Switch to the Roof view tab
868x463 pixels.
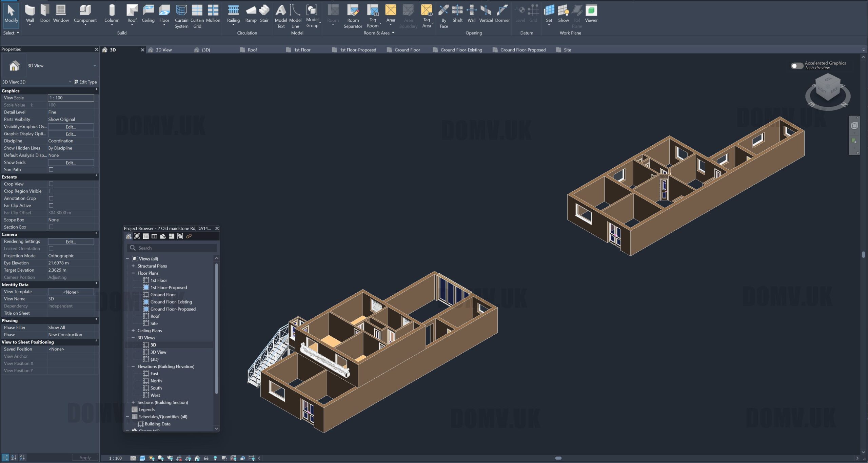click(252, 50)
